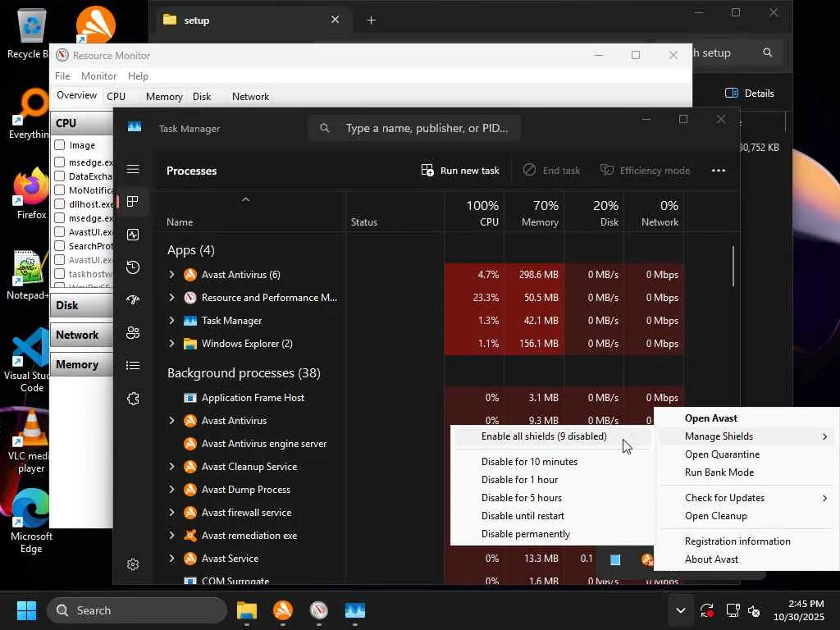Open Task Manager settings gear
The height and width of the screenshot is (630, 840).
coord(133,564)
